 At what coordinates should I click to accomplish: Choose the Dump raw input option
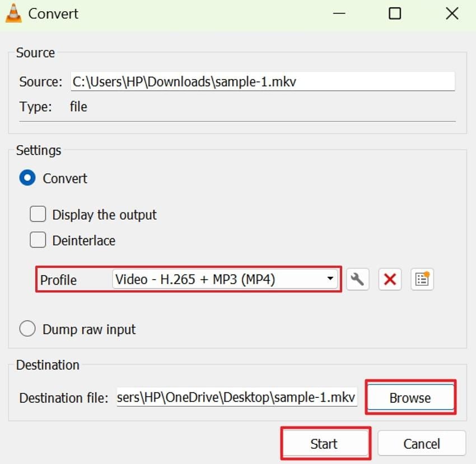coord(27,328)
